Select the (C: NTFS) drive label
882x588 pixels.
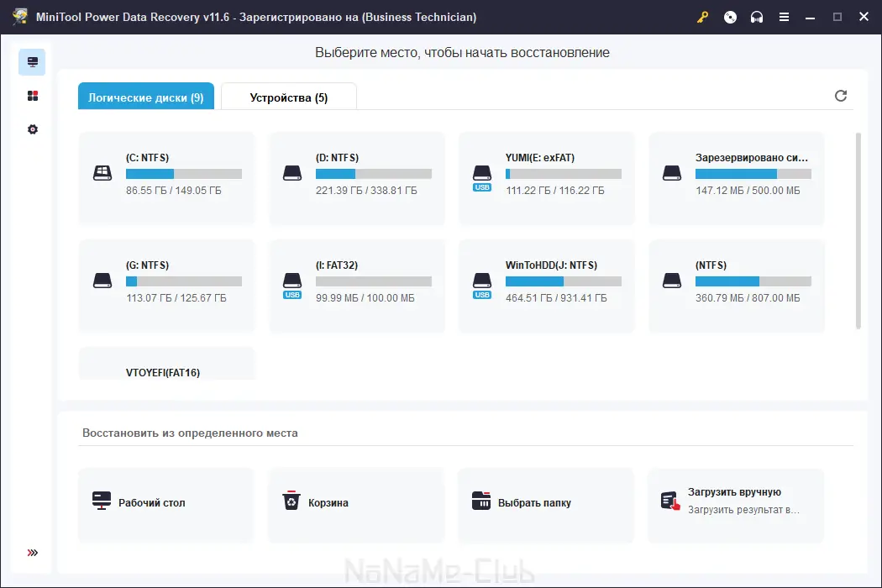pos(147,158)
